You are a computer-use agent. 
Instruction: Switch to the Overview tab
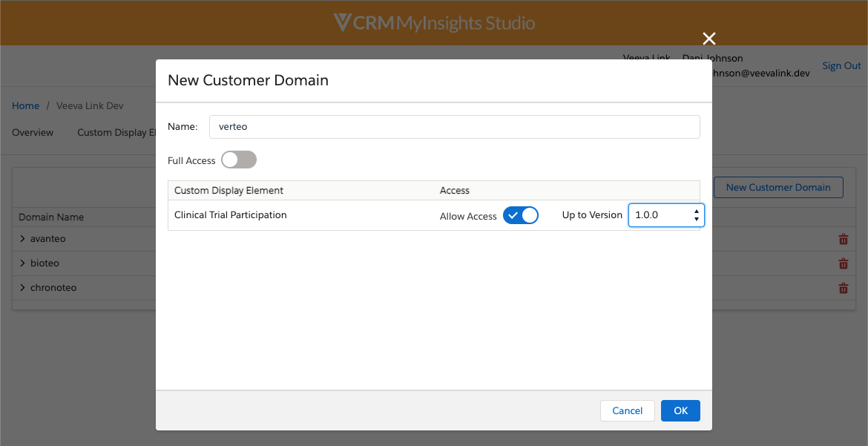click(x=33, y=133)
